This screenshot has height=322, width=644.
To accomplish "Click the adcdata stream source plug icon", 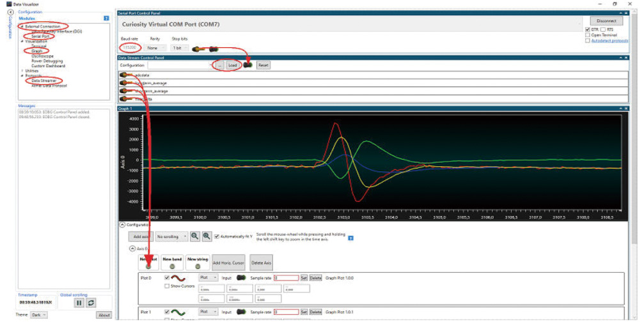I will pyautogui.click(x=123, y=75).
